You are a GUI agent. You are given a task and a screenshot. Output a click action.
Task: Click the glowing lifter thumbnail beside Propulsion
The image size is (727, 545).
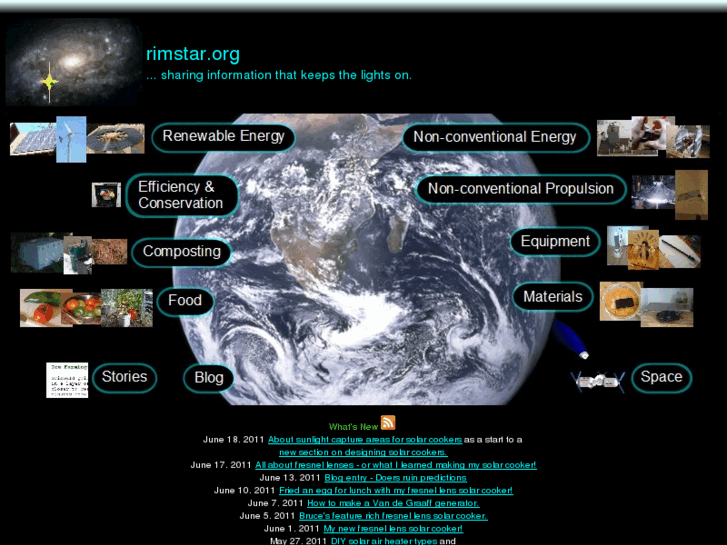click(653, 192)
